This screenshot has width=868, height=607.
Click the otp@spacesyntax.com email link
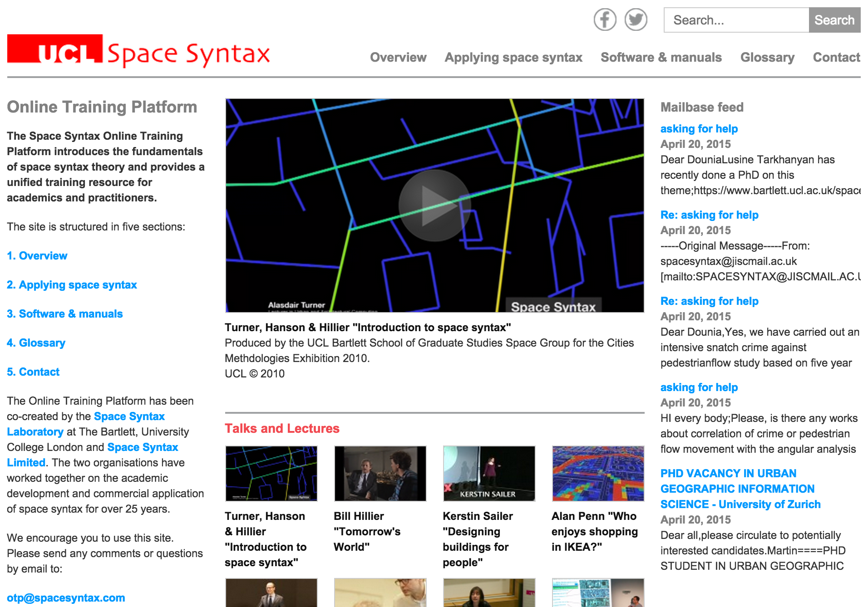coord(66,598)
